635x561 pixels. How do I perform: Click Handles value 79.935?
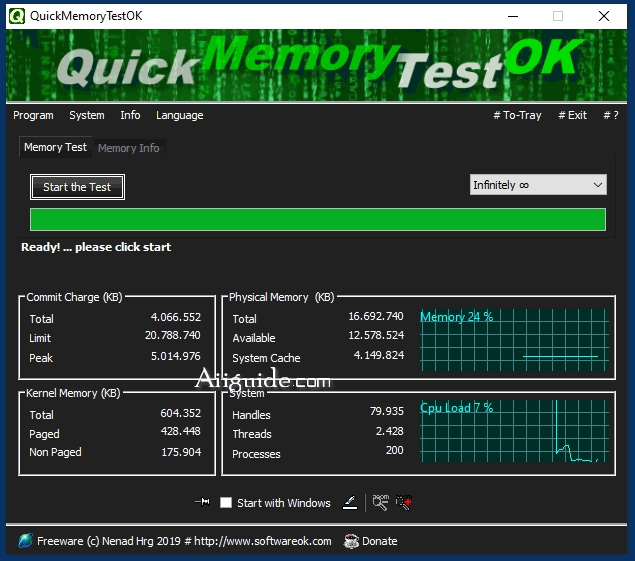387,411
